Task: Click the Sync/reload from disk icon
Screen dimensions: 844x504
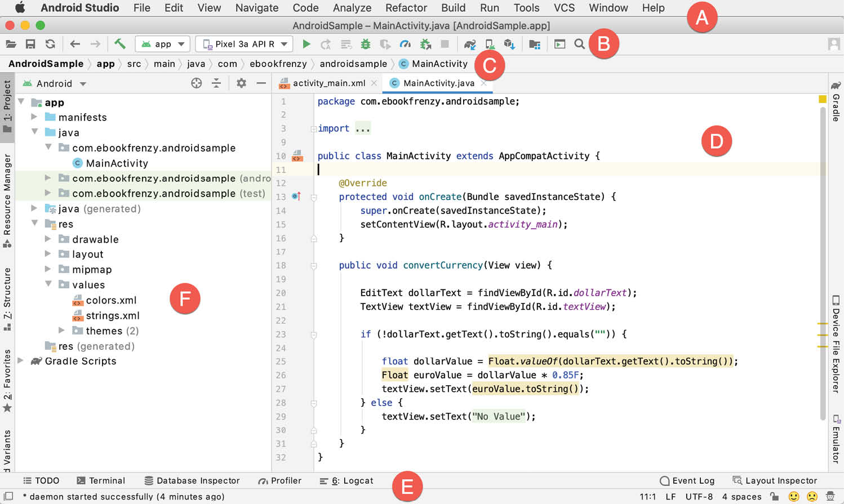Action: [x=50, y=44]
